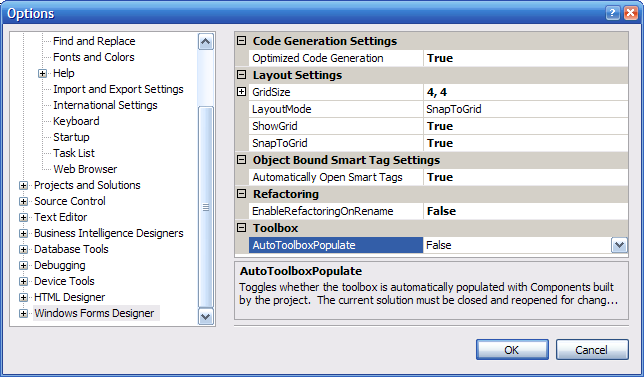Collapse the Layout Settings category
The width and height of the screenshot is (644, 377).
pyautogui.click(x=242, y=75)
